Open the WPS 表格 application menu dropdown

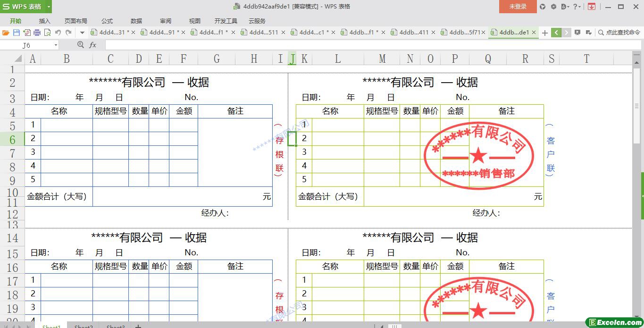coord(49,7)
